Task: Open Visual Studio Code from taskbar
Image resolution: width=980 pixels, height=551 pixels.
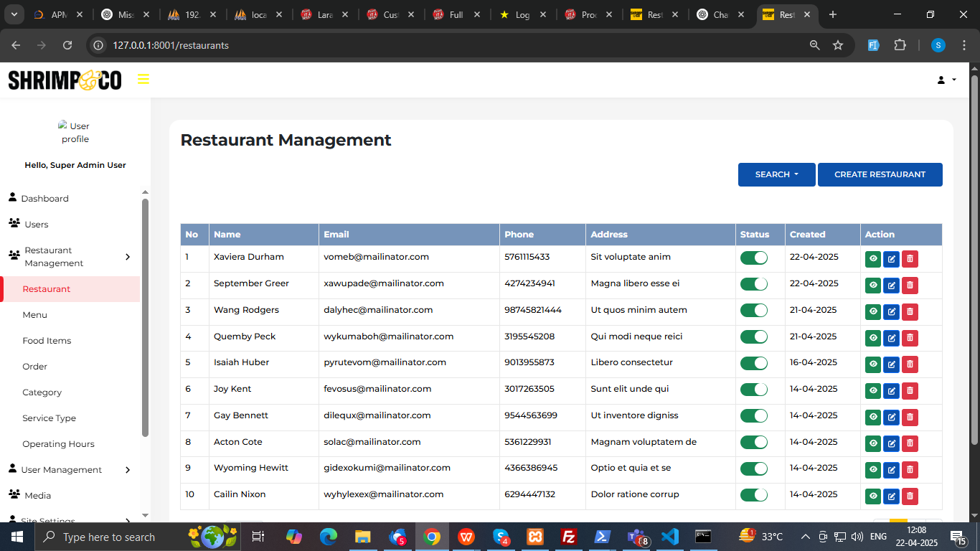Action: tap(669, 537)
